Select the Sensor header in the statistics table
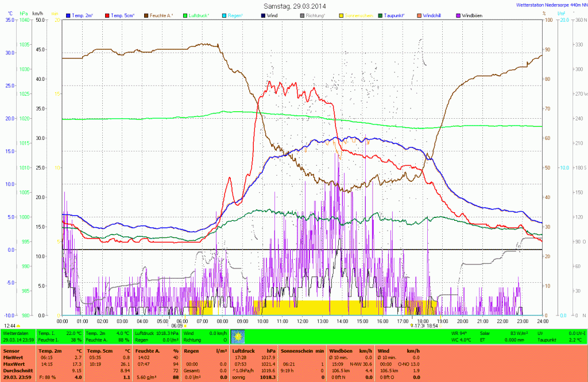Image resolution: width=588 pixels, height=382 pixels. (11, 350)
